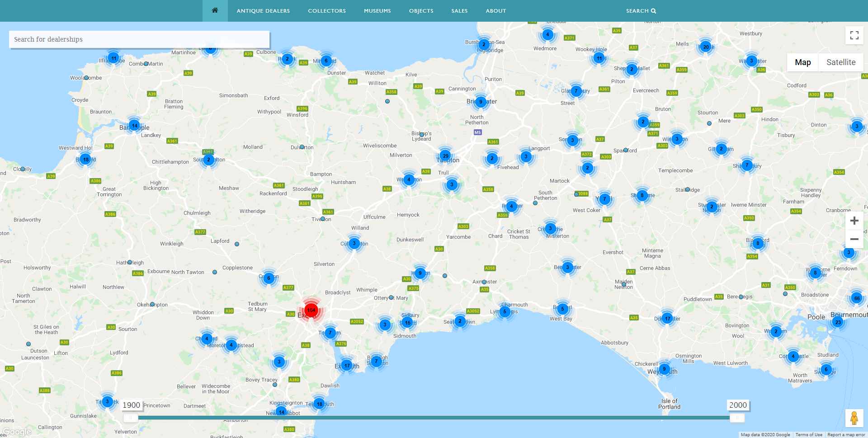Viewport: 868px width, 438px height.
Task: Select the Street View pegman icon
Action: click(854, 418)
